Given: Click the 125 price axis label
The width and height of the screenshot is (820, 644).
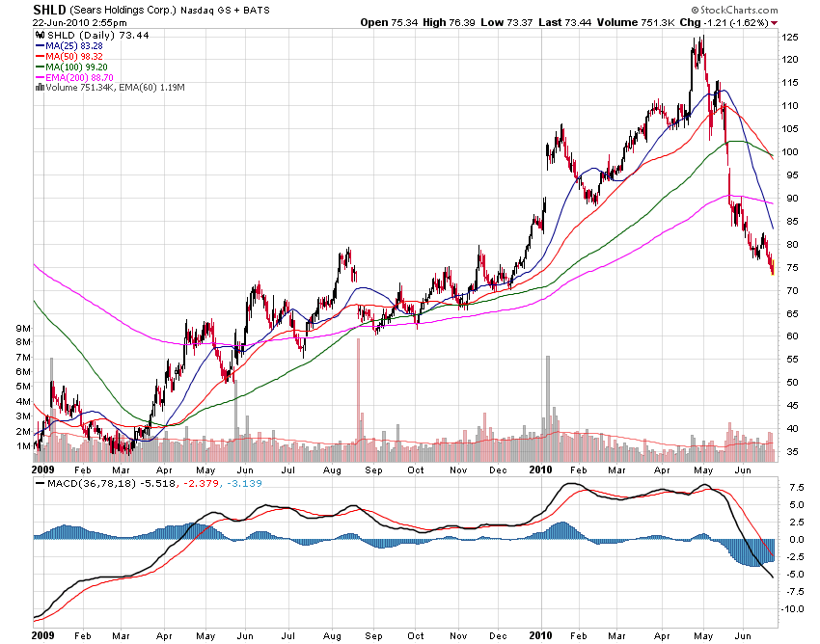Looking at the screenshot, I should point(790,37).
